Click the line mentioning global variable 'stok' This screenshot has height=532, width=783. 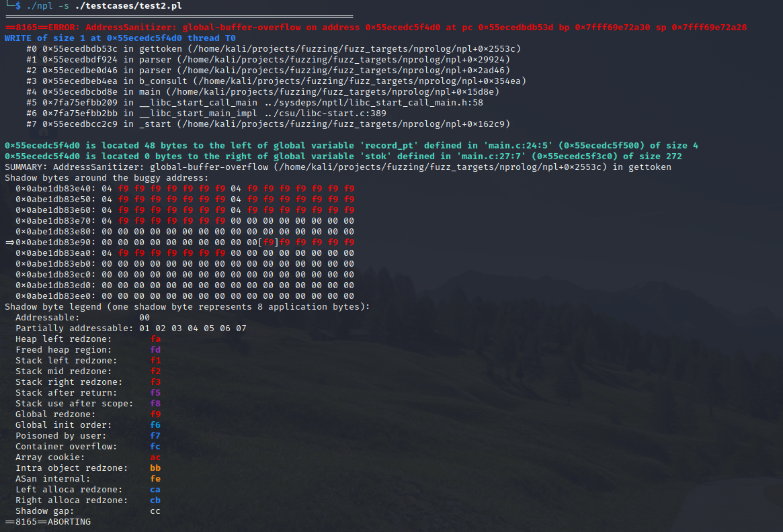343,157
